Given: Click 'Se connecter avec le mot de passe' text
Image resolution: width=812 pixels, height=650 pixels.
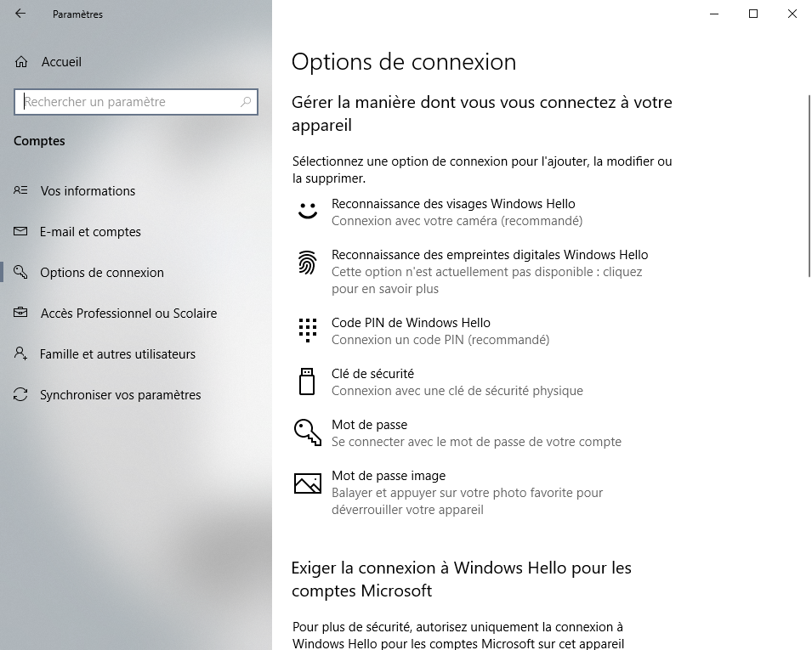Looking at the screenshot, I should pos(476,442).
